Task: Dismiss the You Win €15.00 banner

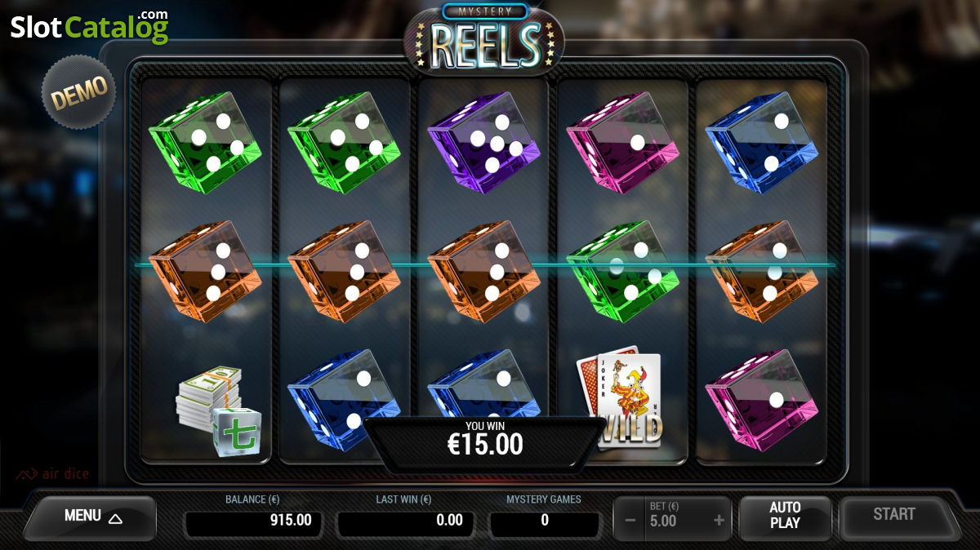Action: click(486, 441)
